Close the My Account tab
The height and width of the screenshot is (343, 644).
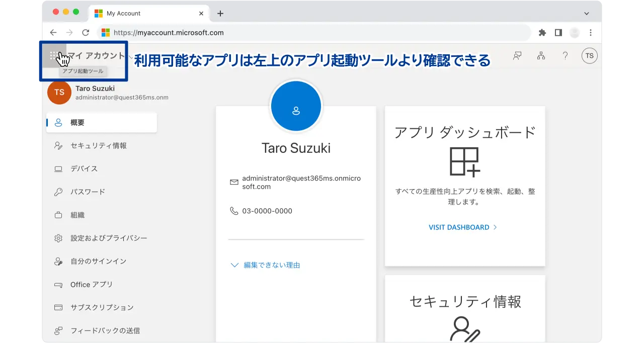tap(201, 14)
